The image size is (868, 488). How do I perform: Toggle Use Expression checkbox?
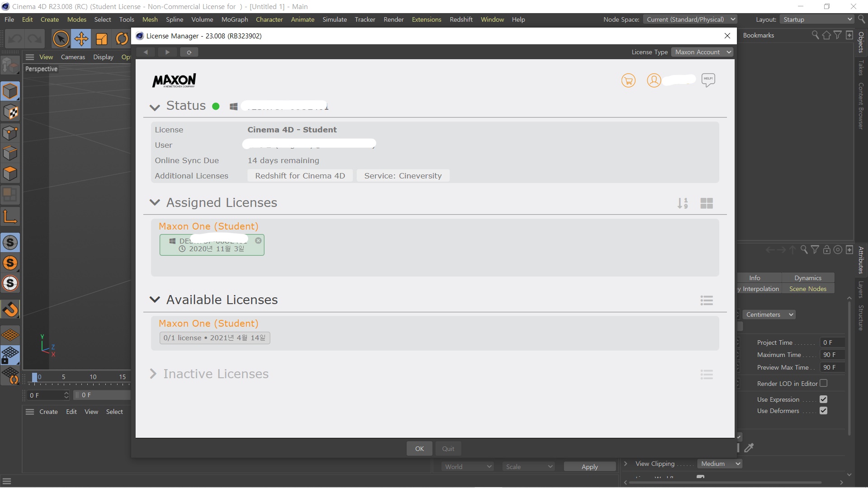point(823,399)
